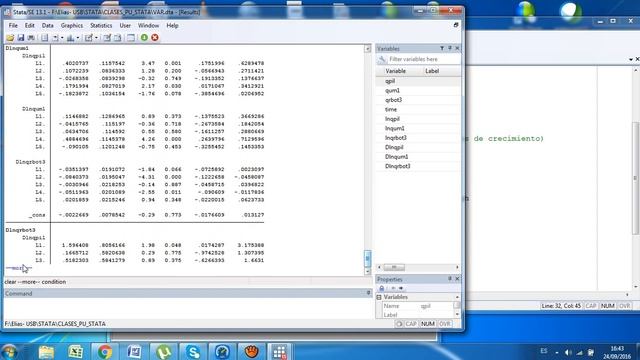
Task: Click the volume icon in system tray
Action: tap(568, 352)
